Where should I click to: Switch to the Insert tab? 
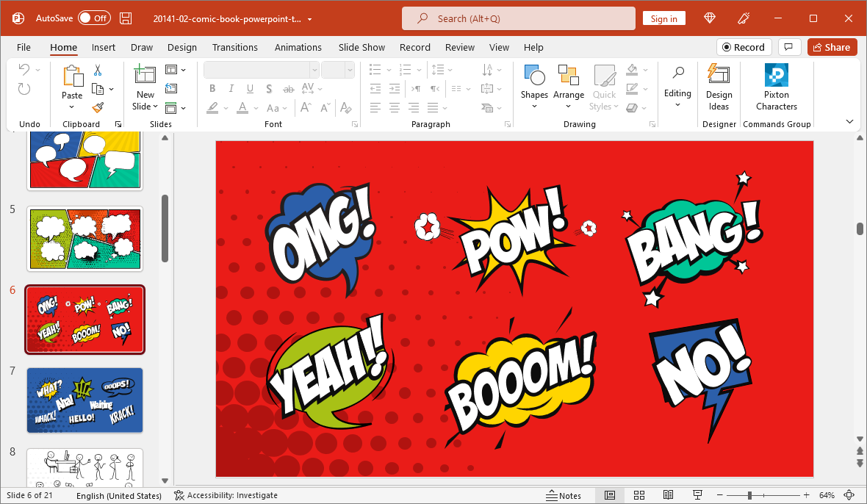104,47
